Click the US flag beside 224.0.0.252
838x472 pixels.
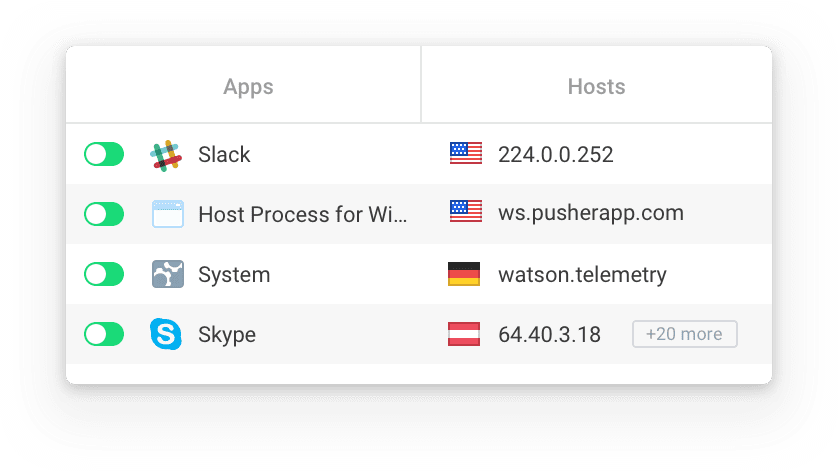(465, 154)
